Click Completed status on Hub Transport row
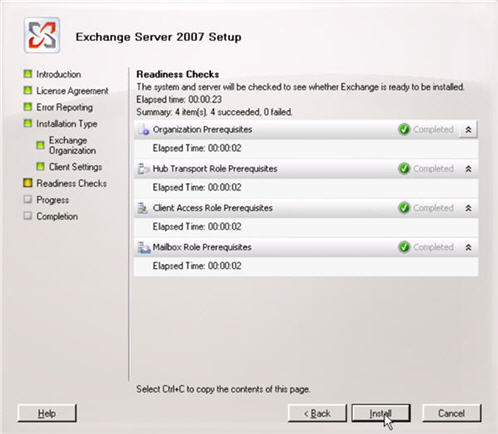Screen dimensions: 498x434 coord(433,169)
